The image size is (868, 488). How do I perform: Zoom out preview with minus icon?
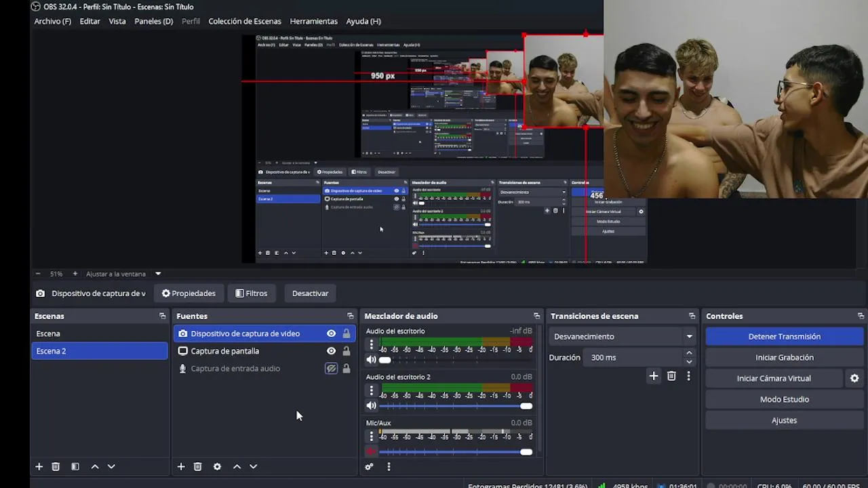[38, 274]
